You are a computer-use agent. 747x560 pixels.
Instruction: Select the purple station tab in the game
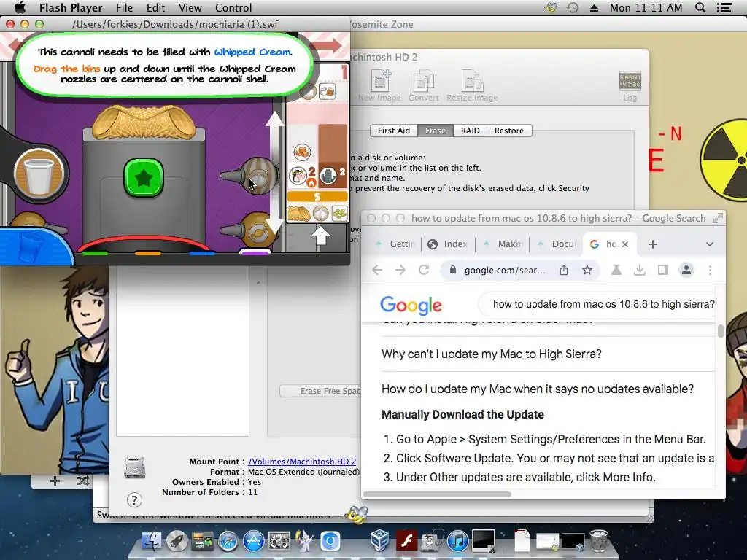[x=255, y=252]
